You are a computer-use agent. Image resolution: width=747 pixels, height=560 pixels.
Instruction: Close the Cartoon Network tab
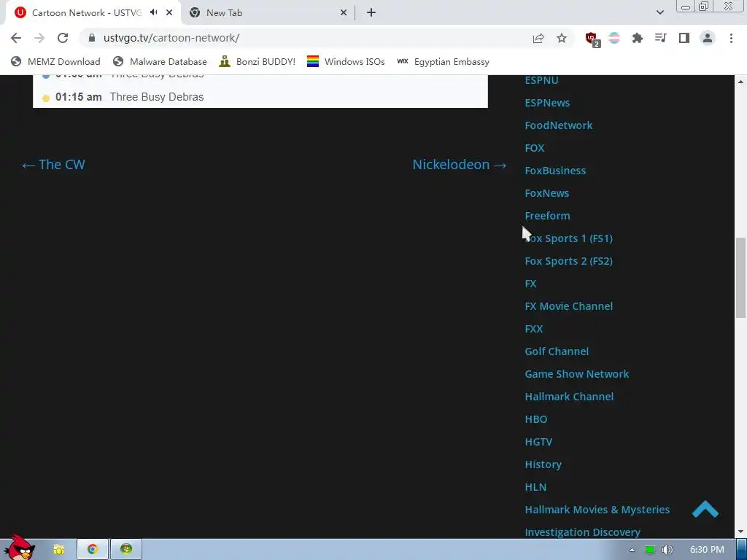(169, 13)
